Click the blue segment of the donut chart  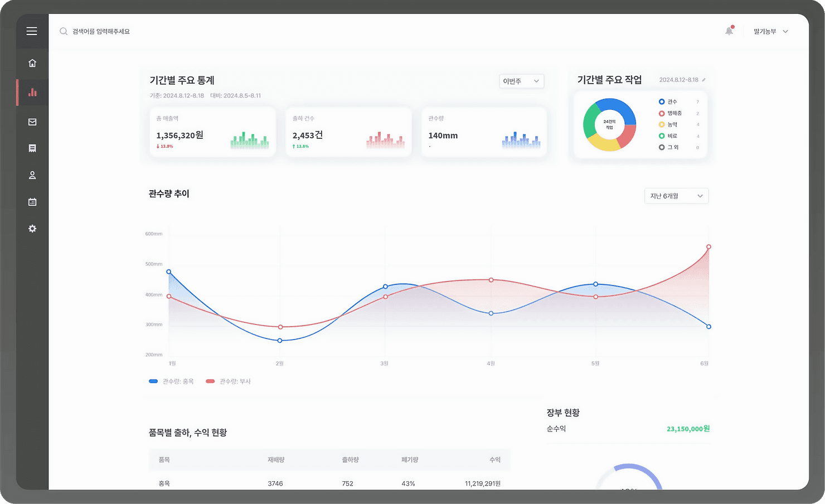click(x=620, y=106)
